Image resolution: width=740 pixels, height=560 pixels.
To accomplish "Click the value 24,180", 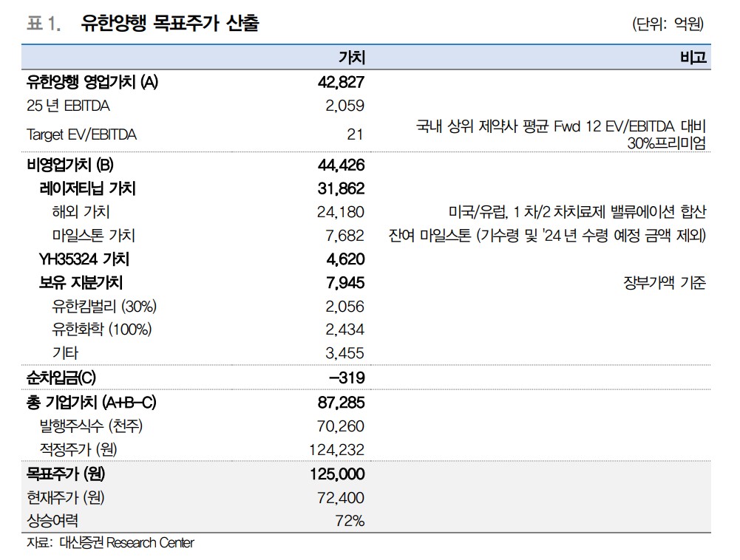I will [341, 212].
